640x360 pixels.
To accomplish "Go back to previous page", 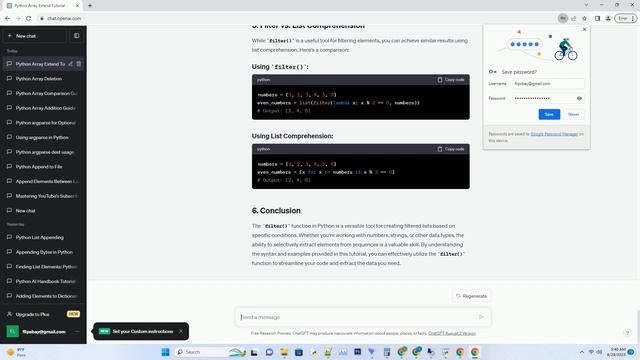I will point(7,18).
